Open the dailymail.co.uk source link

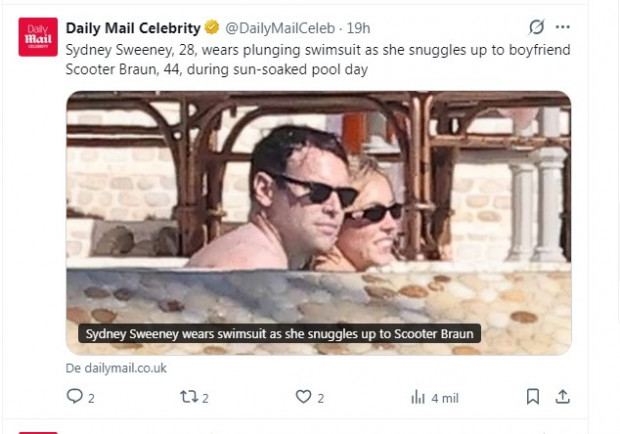116,368
